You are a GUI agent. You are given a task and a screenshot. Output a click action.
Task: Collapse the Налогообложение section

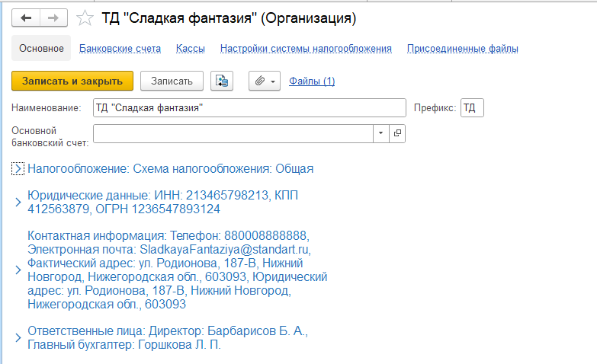point(19,168)
